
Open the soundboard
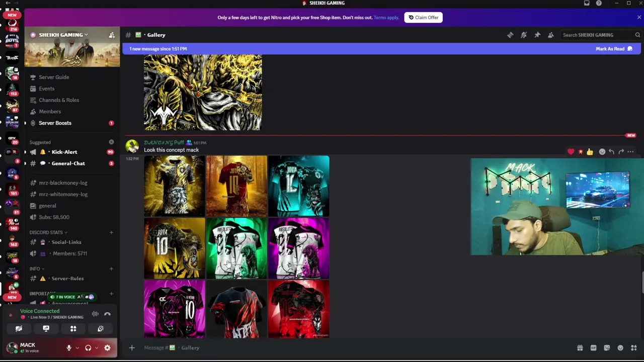pos(101,329)
